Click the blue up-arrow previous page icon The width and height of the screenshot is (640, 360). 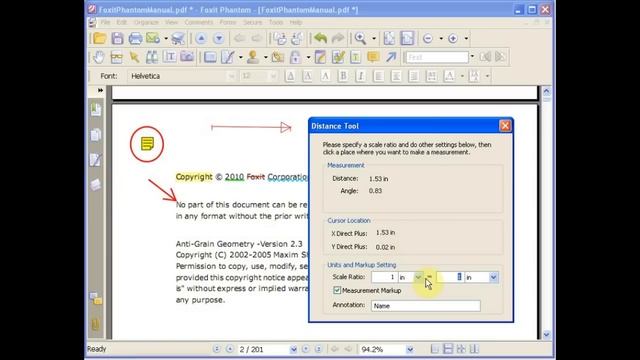point(201,38)
